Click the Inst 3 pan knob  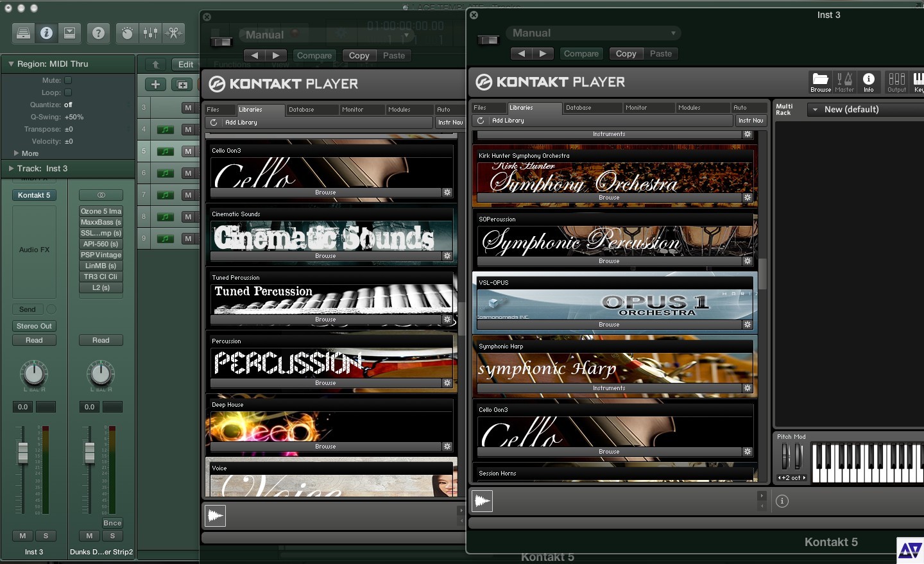click(33, 373)
